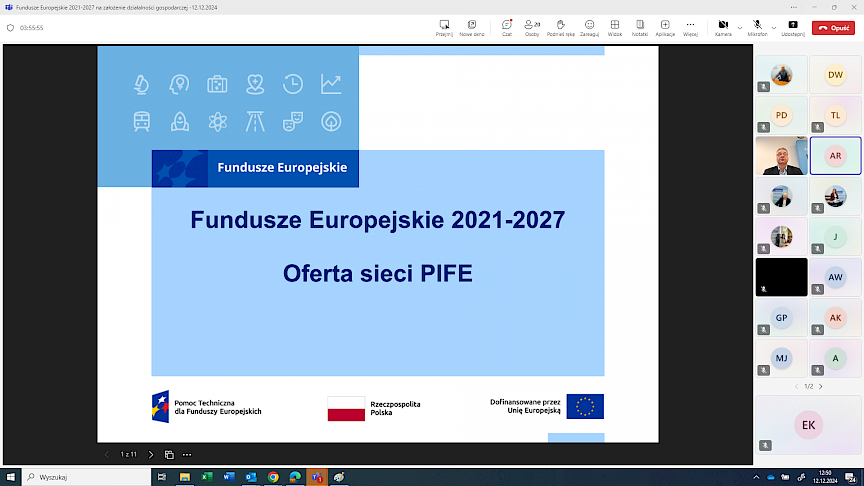Click Teams taskbar icon
Viewport: 864px width, 486px height.
(x=317, y=477)
